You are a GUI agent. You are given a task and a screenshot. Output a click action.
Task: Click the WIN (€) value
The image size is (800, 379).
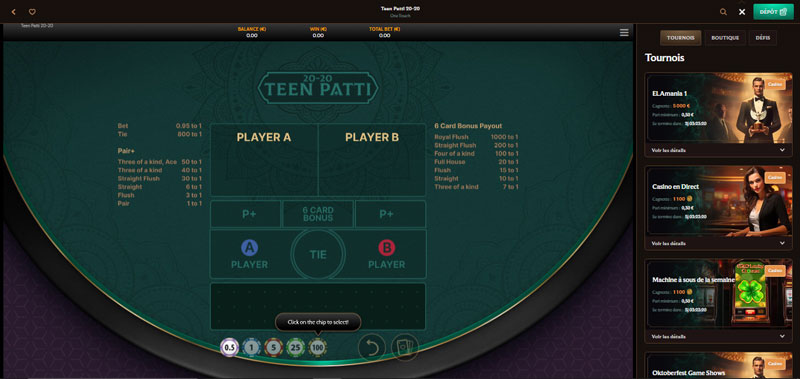pyautogui.click(x=318, y=36)
